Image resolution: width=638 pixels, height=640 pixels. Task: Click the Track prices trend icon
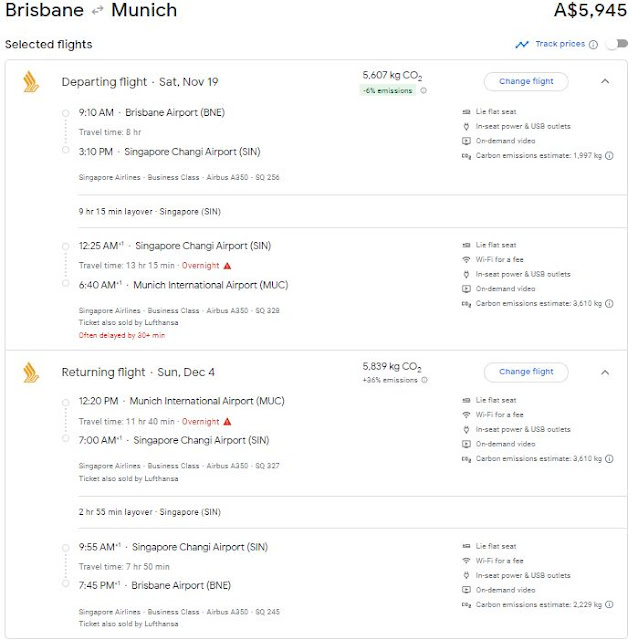pyautogui.click(x=522, y=44)
